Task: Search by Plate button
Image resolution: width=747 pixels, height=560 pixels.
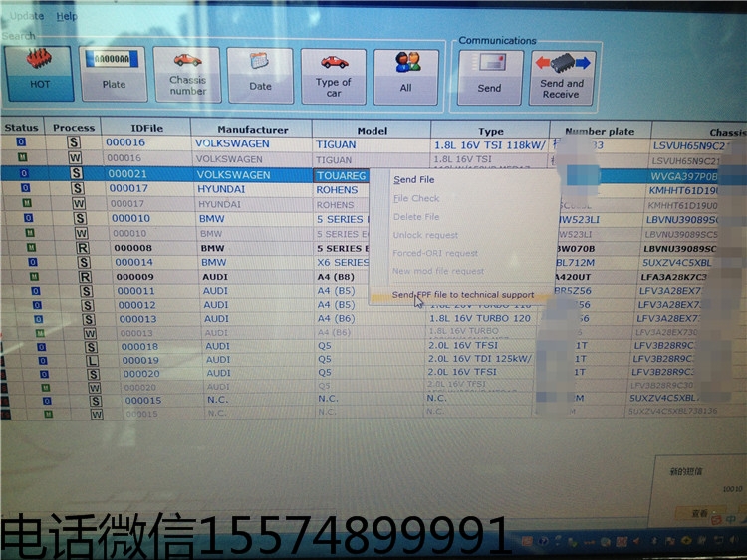Action: [114, 74]
